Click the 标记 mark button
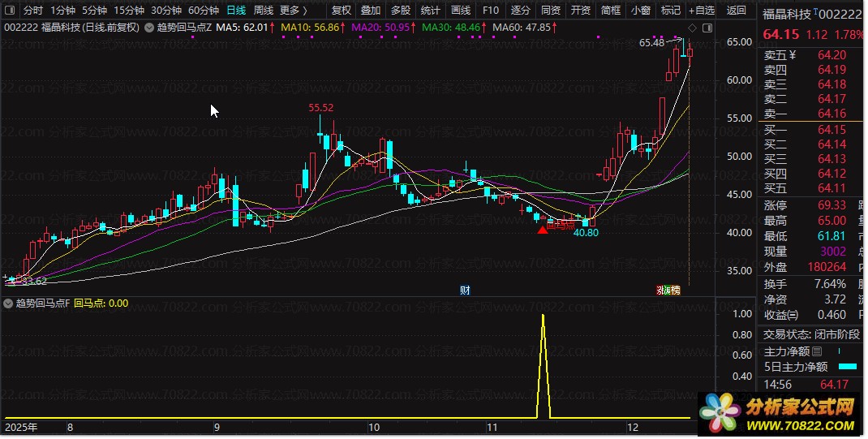 670,10
